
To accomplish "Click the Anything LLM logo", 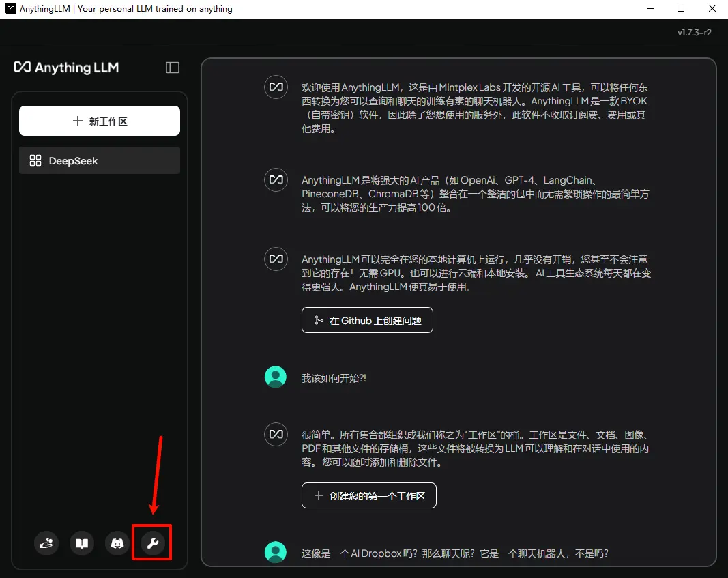I will pos(66,68).
